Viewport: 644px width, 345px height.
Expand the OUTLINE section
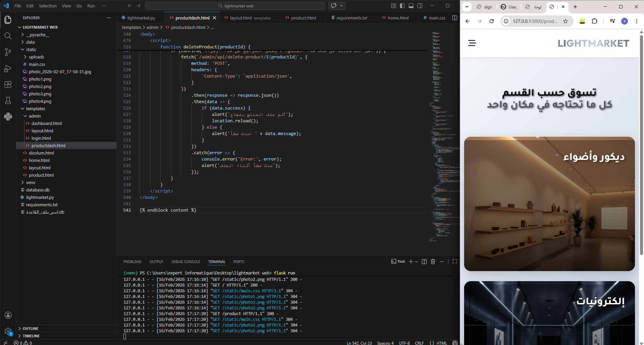click(x=31, y=329)
